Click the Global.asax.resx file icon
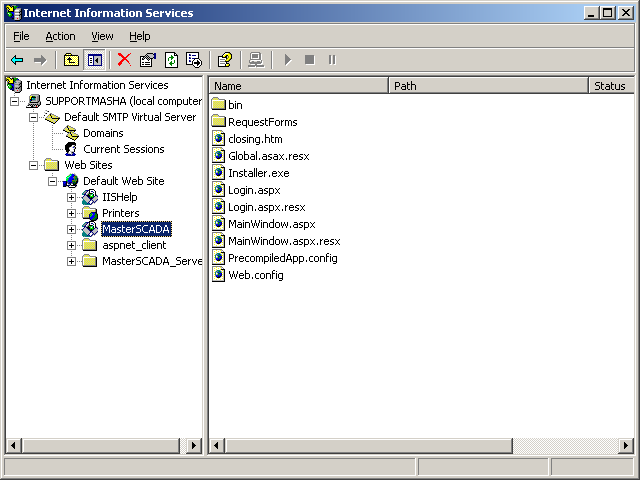 (218, 156)
